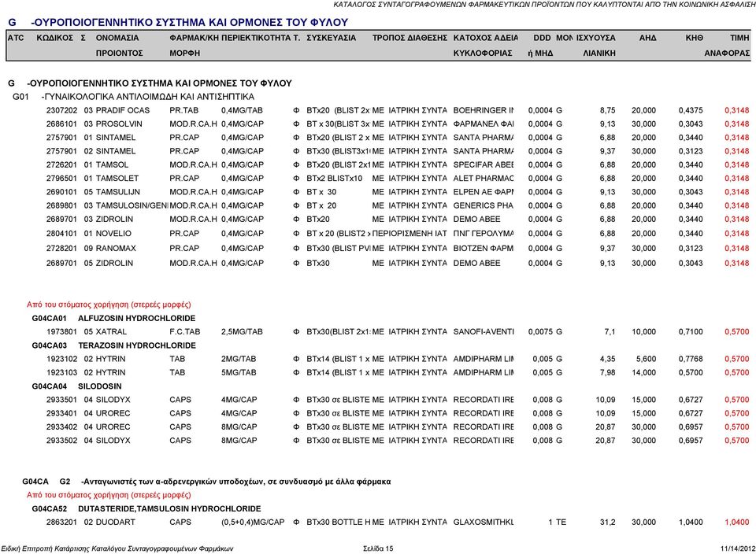Viewport: 756px width, 554px height.
Task: Click the ΑΗΔ value 14,000
Action: point(646,372)
